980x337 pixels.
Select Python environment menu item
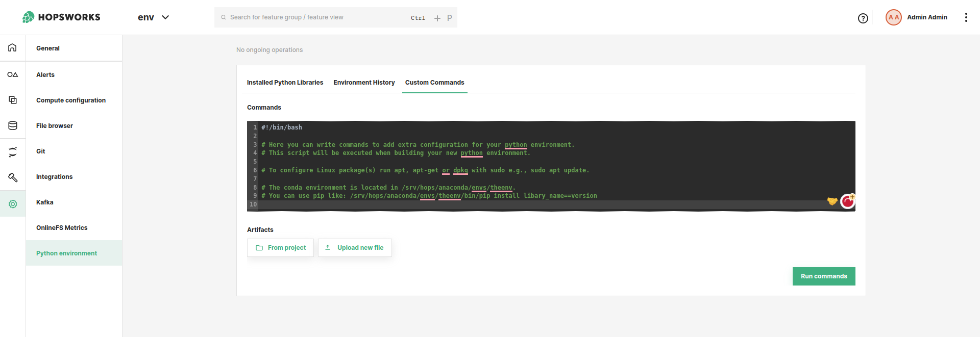pos(74,253)
